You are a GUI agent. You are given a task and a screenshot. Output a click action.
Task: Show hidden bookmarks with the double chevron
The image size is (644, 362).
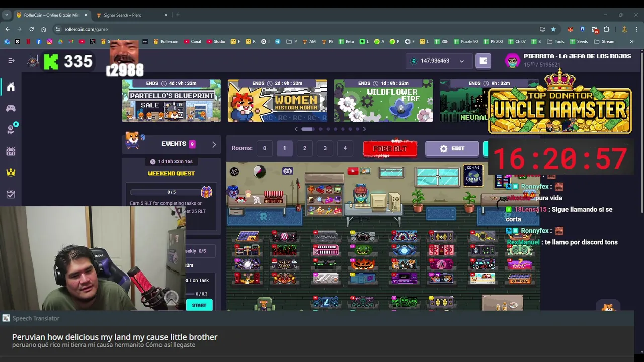click(631, 42)
